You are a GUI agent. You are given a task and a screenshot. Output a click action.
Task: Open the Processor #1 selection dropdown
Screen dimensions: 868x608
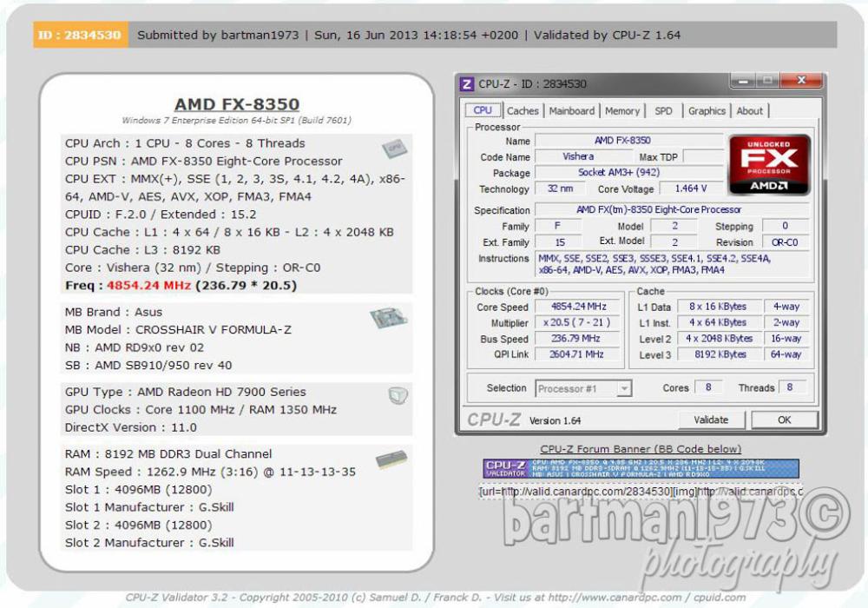tap(583, 389)
